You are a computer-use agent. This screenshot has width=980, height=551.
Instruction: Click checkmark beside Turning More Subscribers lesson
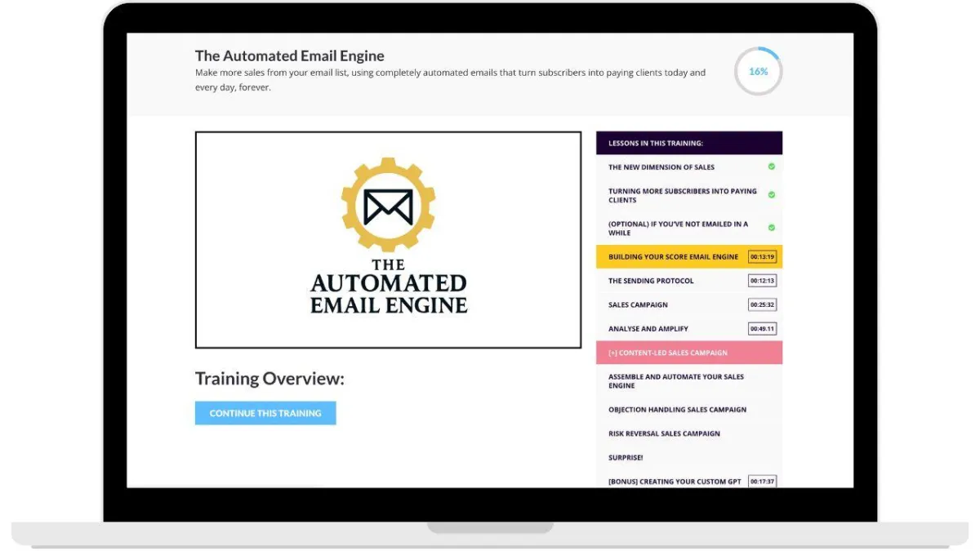pyautogui.click(x=771, y=195)
